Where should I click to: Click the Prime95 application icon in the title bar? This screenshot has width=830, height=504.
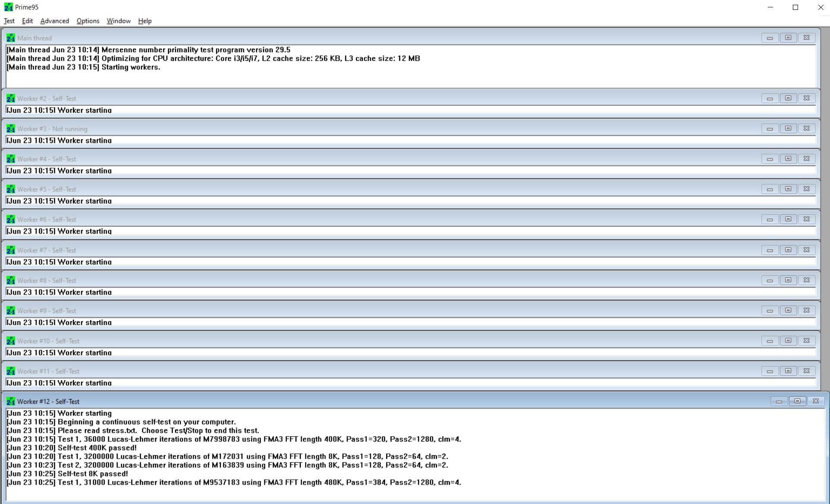[x=8, y=7]
